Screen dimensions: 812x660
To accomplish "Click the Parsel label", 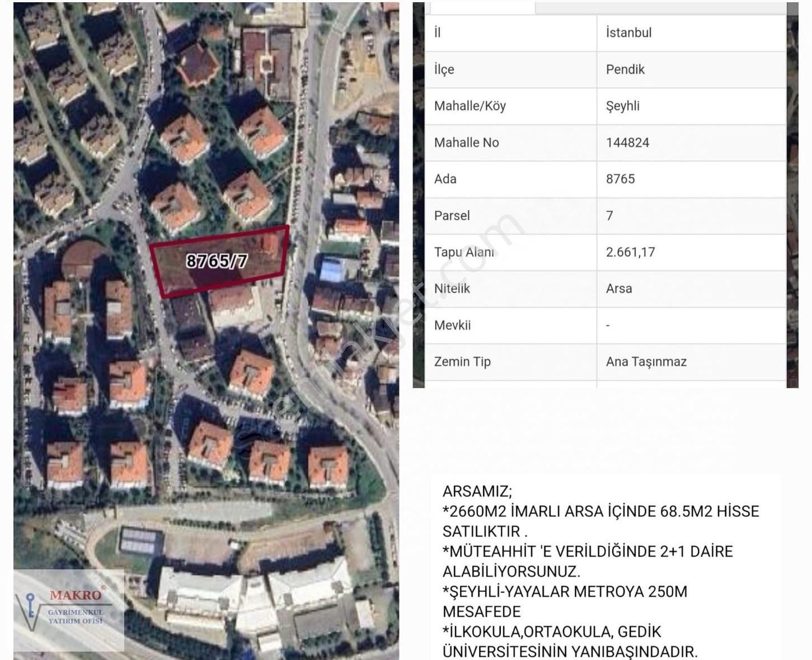I will pyautogui.click(x=452, y=215).
